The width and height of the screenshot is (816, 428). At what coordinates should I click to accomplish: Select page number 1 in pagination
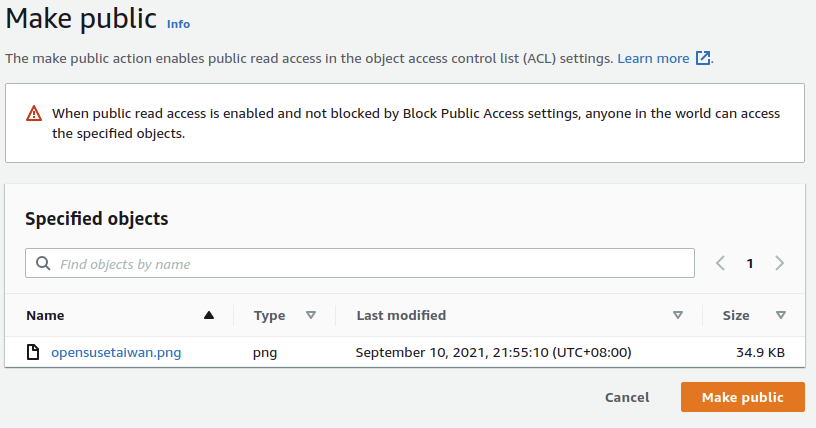(x=750, y=263)
